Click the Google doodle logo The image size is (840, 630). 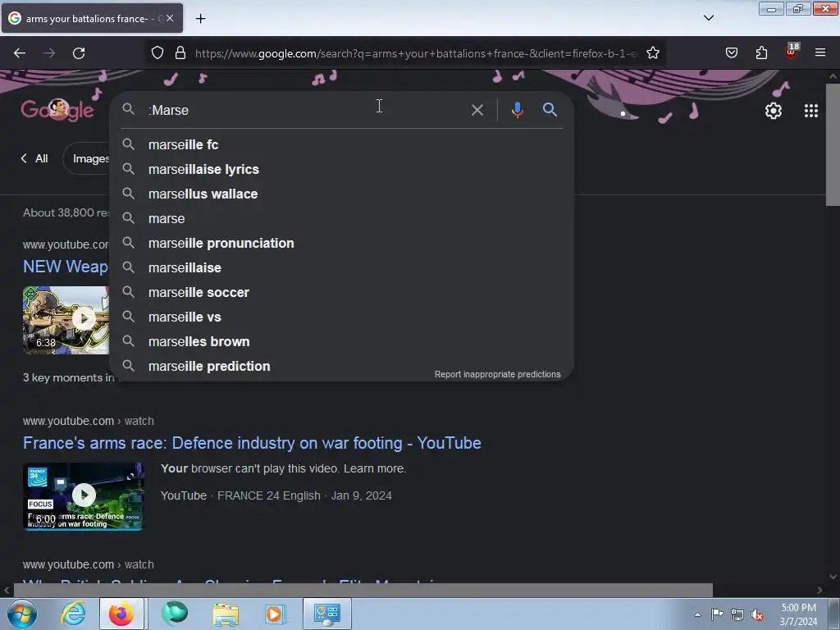point(57,111)
